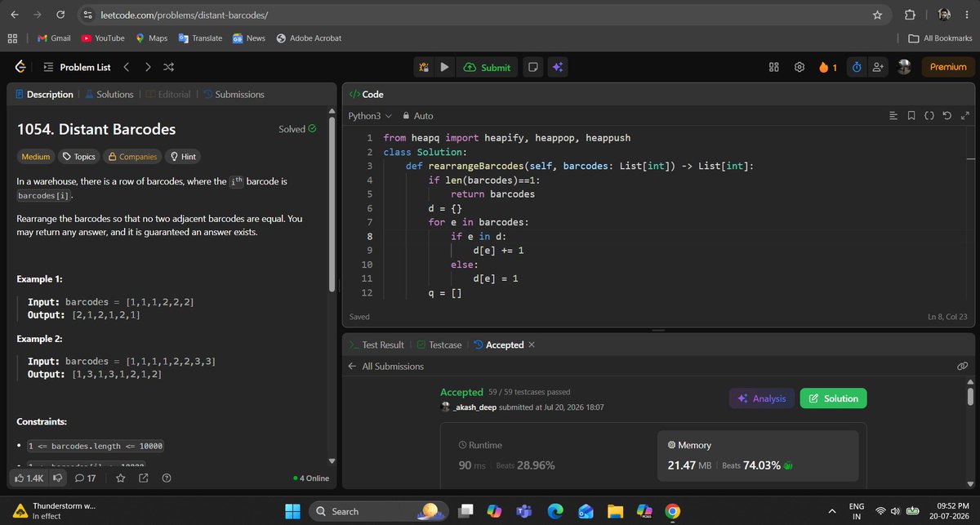Select the Accepted result tab
The height and width of the screenshot is (525, 980).
pos(499,345)
